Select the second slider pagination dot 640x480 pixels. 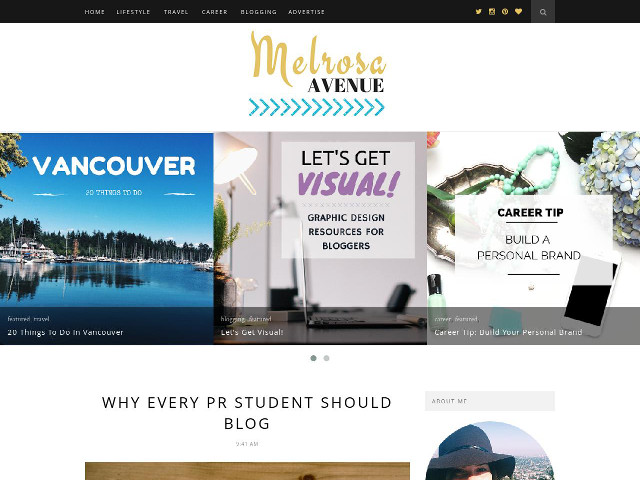pos(327,358)
